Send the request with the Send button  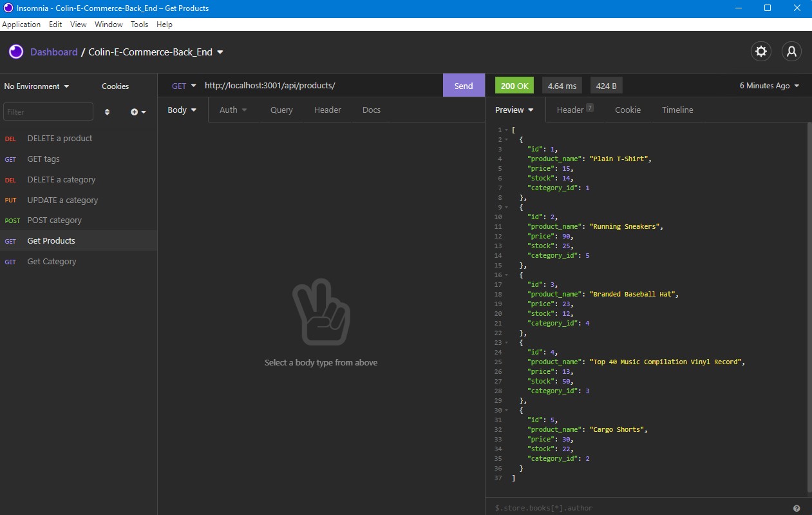pos(464,86)
